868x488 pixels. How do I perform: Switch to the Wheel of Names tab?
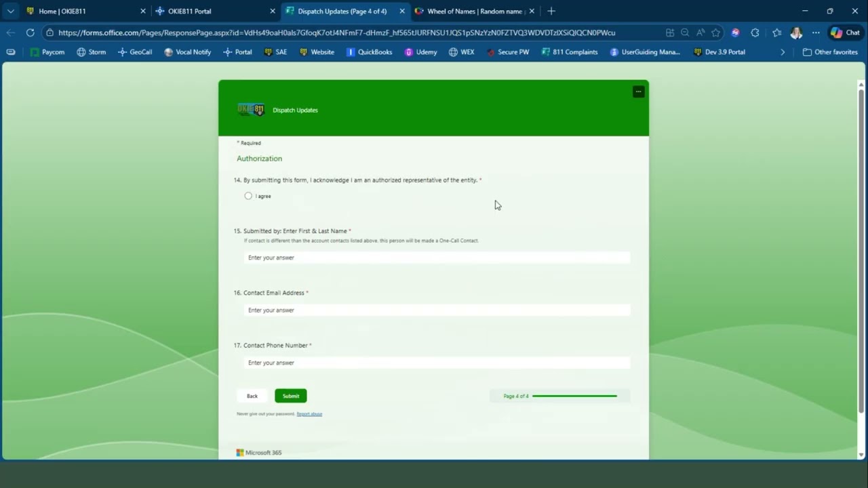point(475,12)
